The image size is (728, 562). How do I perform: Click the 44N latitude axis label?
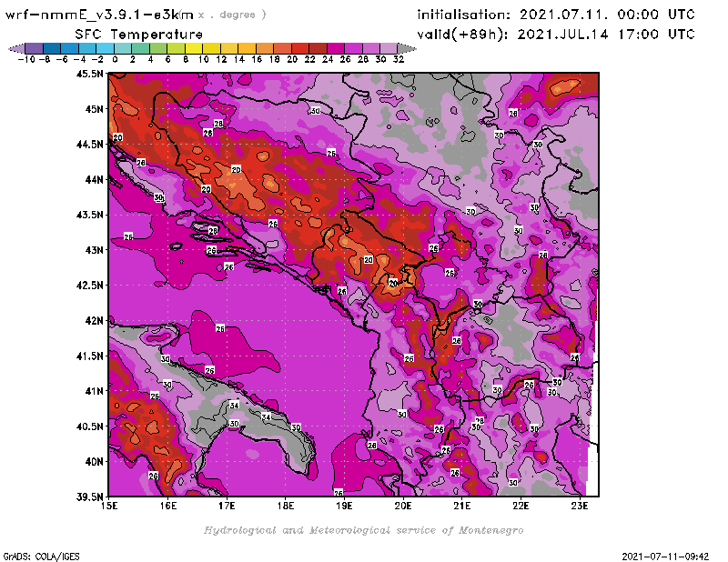[x=94, y=179]
